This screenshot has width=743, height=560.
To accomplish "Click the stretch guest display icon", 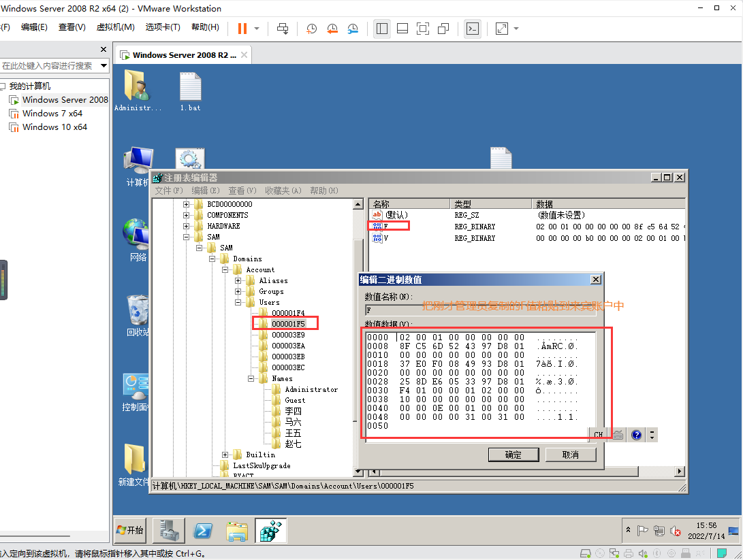I will 501,29.
